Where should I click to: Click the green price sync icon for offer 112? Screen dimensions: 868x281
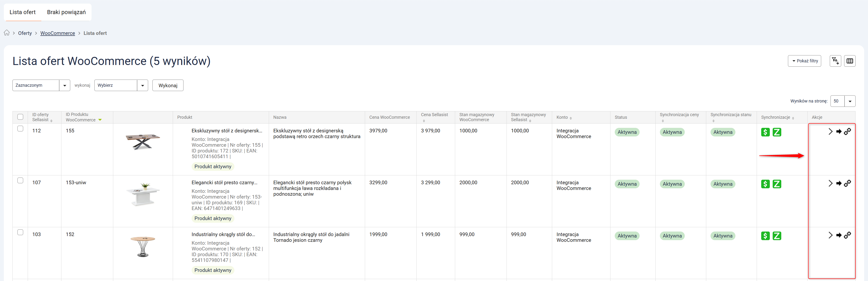[765, 132]
